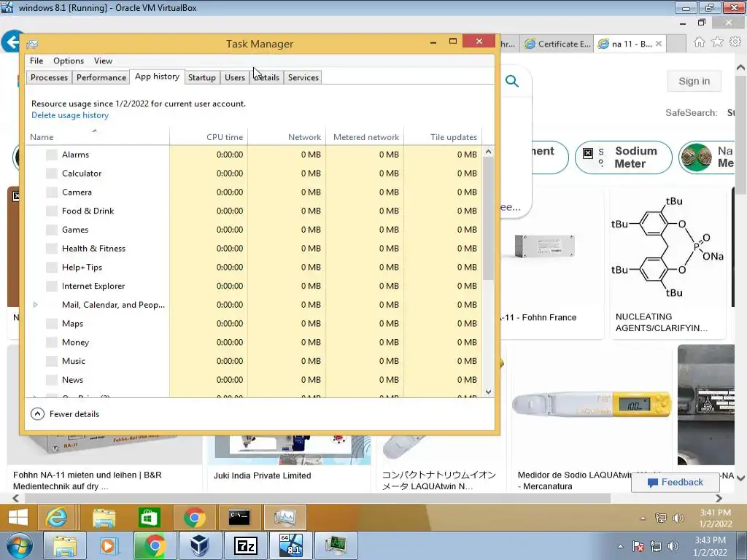Open Chrome on the VM taskbar
Viewport: 747px width, 560px height.
tap(194, 517)
